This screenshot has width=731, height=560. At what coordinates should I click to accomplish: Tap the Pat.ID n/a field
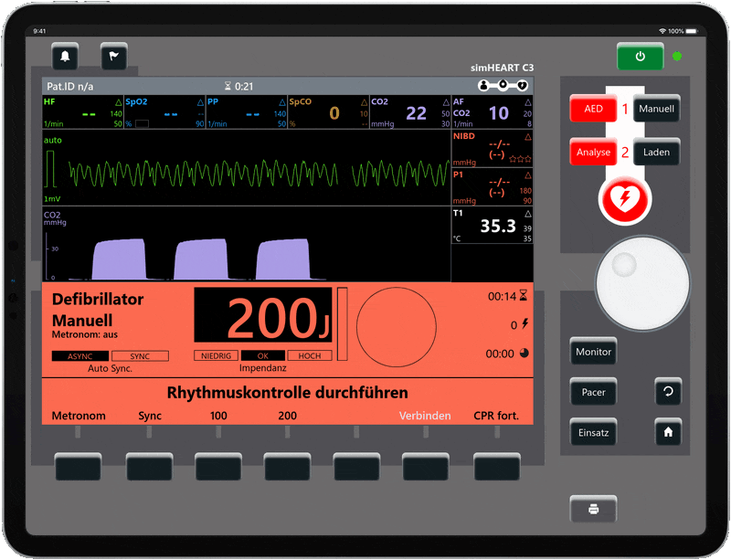[70, 86]
